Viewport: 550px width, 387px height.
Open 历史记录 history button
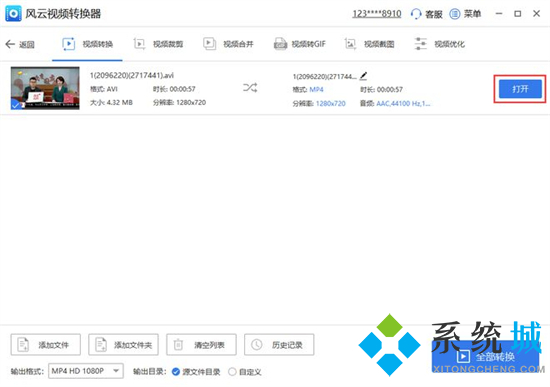click(x=279, y=345)
